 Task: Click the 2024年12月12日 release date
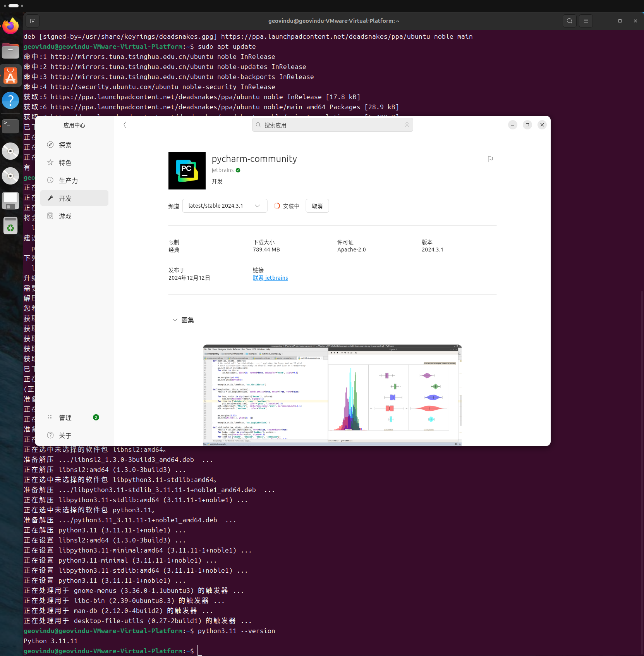point(189,278)
